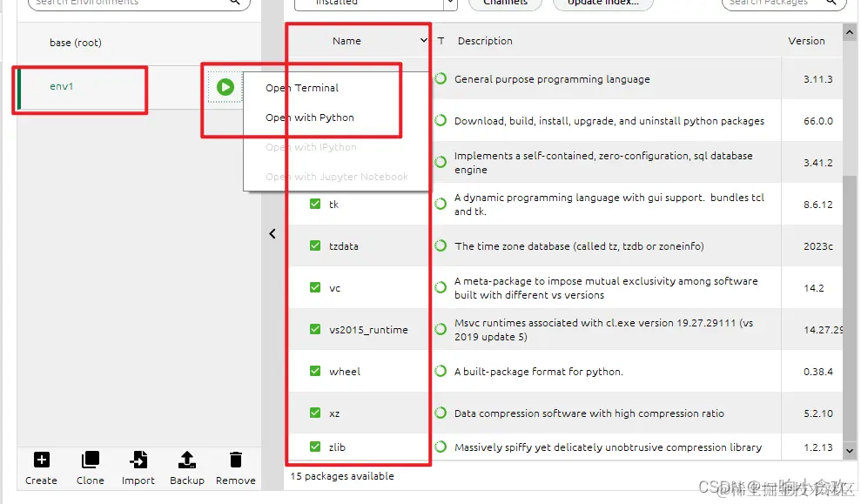Image resolution: width=861 pixels, height=504 pixels.
Task: Click the wheel package name
Action: pyautogui.click(x=345, y=371)
